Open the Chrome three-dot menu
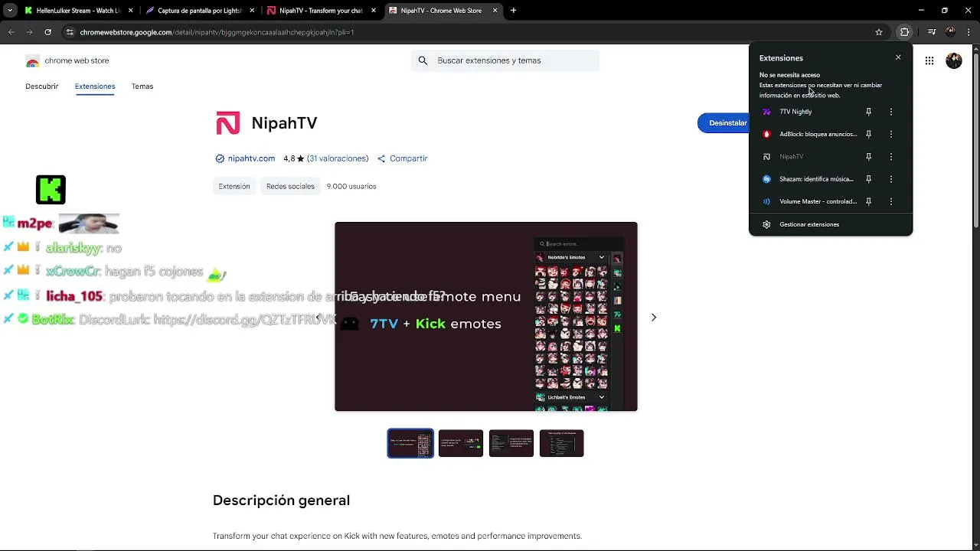Image resolution: width=980 pixels, height=551 pixels. click(969, 32)
